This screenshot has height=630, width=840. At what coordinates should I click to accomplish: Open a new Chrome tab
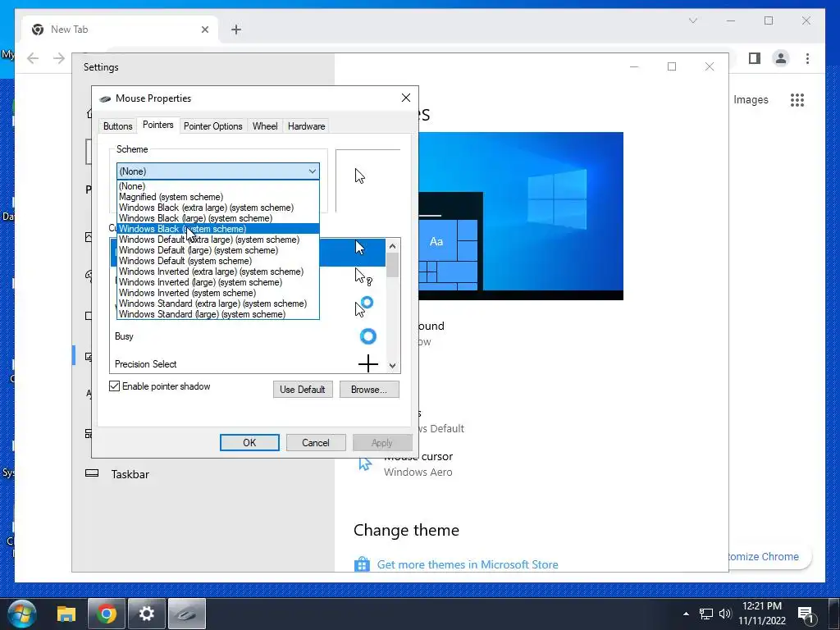tap(236, 30)
